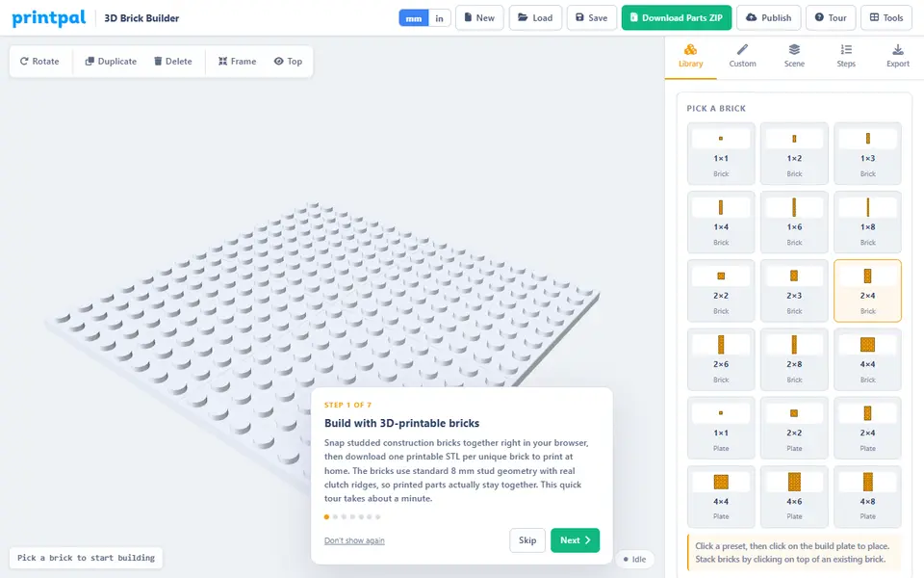Pick the 1×8 Brick
This screenshot has height=578, width=924.
pyautogui.click(x=867, y=223)
